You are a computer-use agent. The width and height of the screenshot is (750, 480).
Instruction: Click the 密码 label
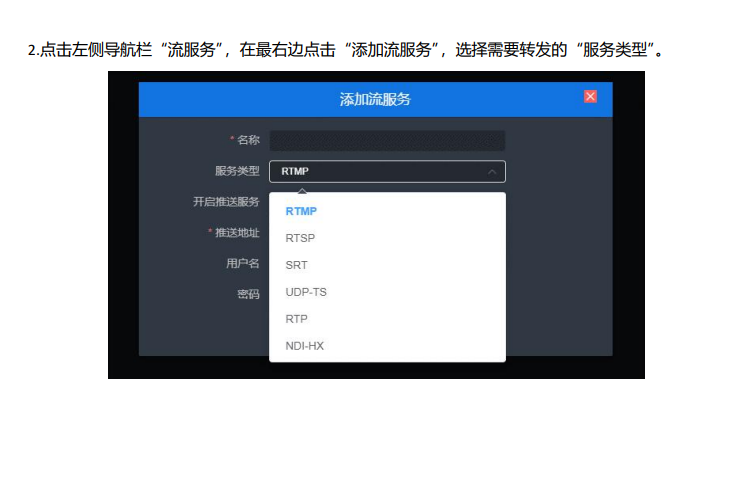coord(248,294)
